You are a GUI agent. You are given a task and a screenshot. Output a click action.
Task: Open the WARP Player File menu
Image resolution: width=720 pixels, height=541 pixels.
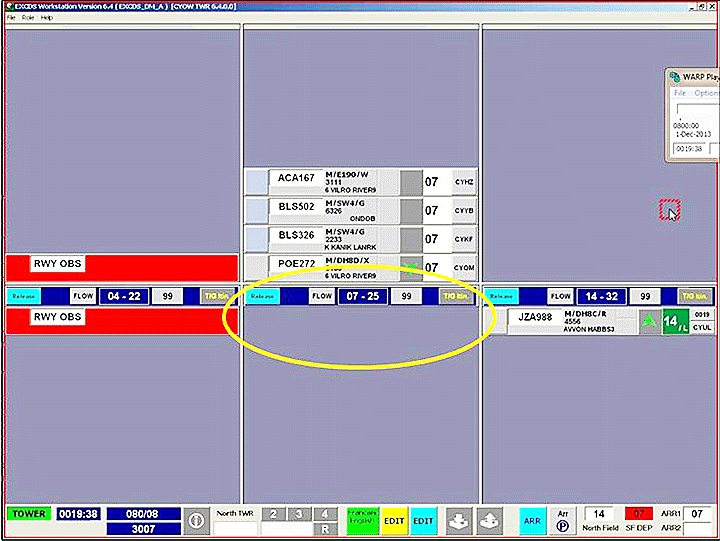pyautogui.click(x=679, y=92)
